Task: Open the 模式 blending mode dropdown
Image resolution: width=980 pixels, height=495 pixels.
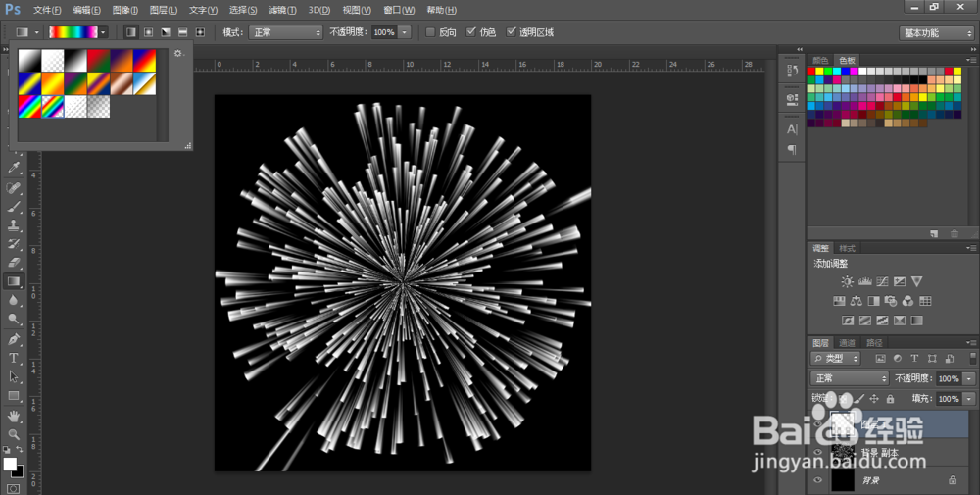Action: (x=285, y=32)
